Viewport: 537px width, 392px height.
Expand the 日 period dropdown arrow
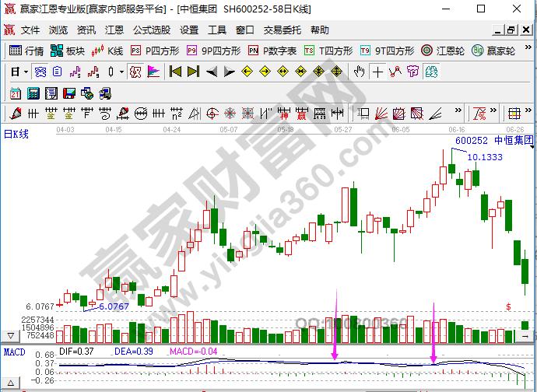tap(26, 72)
